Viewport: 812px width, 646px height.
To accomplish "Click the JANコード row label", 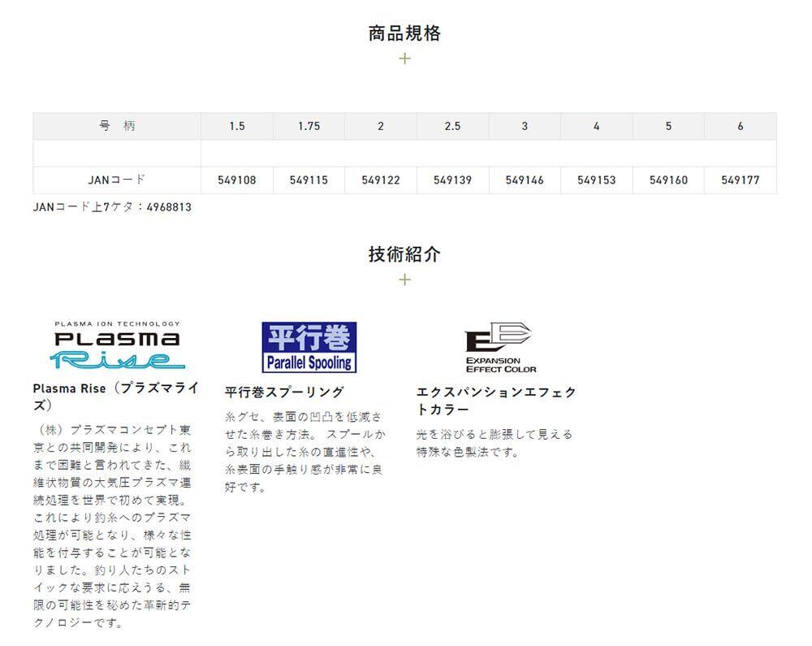I will point(117,180).
